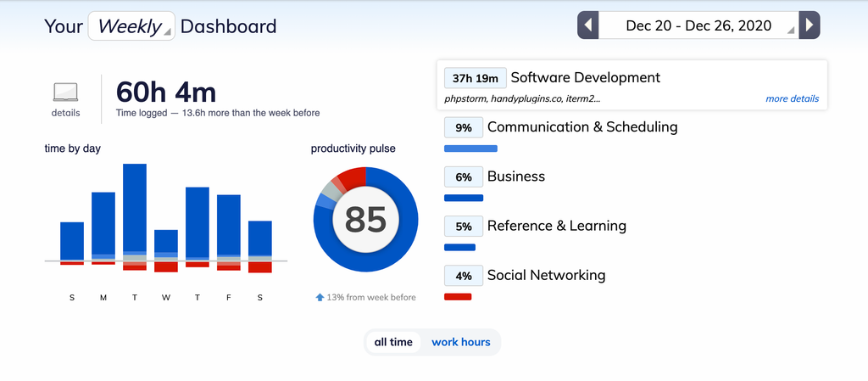Click the blue up-arrow pulse change icon

click(x=320, y=297)
